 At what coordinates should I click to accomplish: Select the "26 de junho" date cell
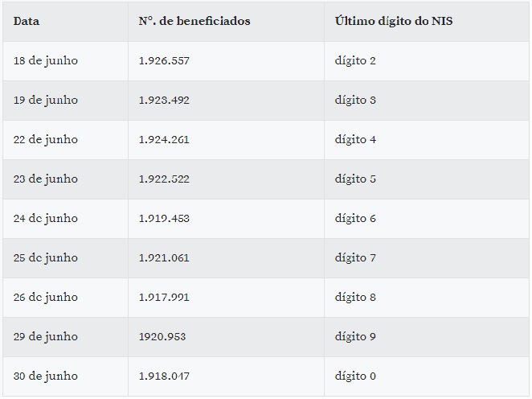(x=46, y=297)
